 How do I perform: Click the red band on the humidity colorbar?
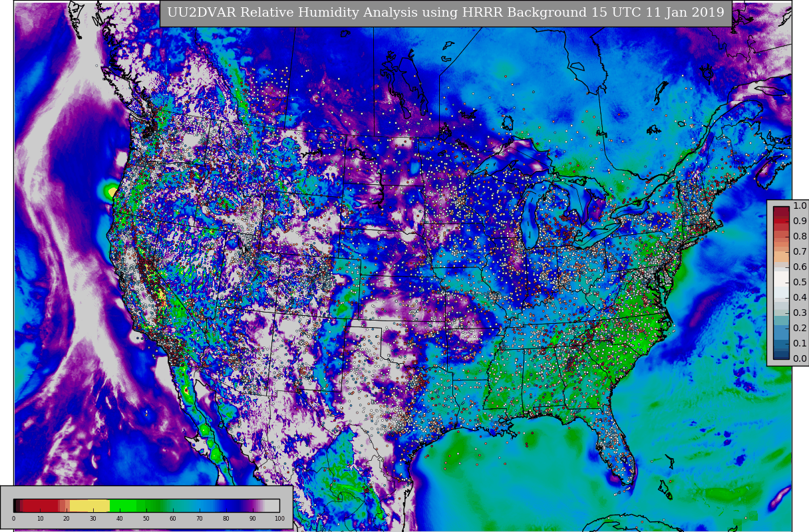pyautogui.click(x=41, y=505)
